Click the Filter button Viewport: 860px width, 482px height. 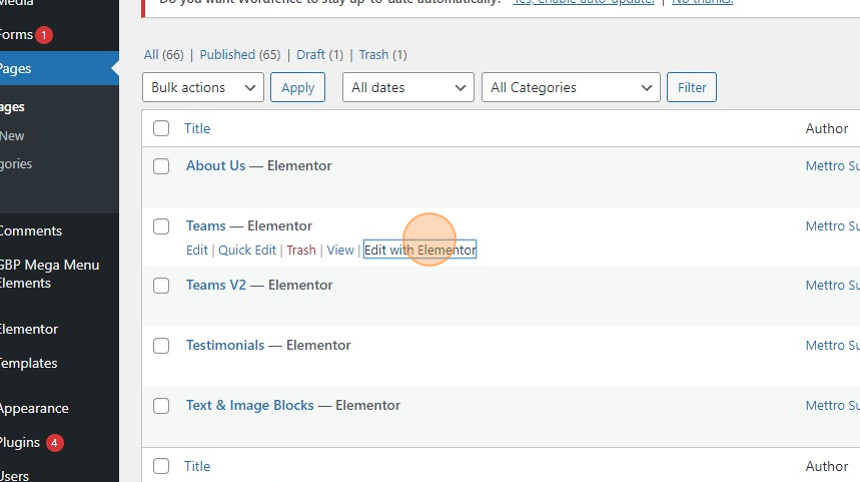click(692, 87)
